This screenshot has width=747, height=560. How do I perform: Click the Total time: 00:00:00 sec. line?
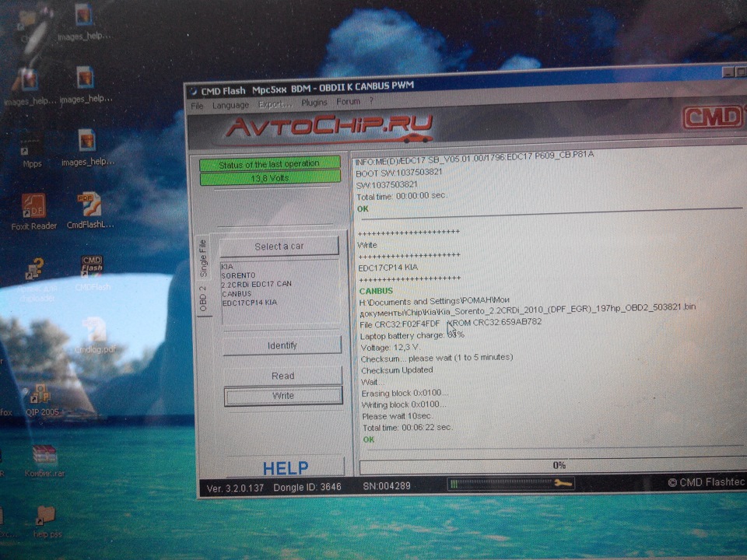402,196
